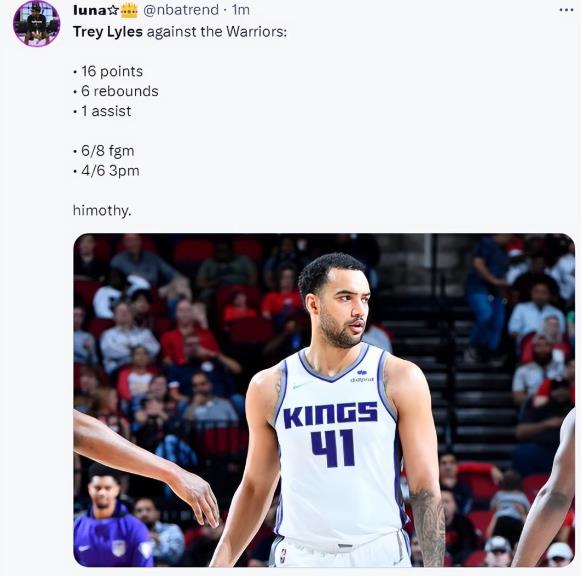Click the NBA logo on the shorts

283,556
